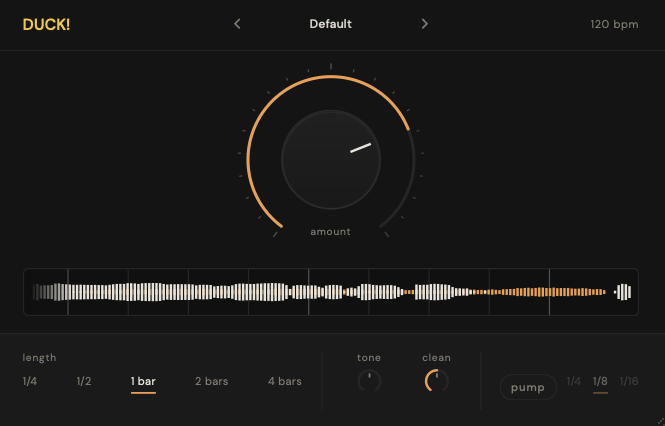Go to next preset with right chevron
Screen dimensions: 665x426
point(425,24)
